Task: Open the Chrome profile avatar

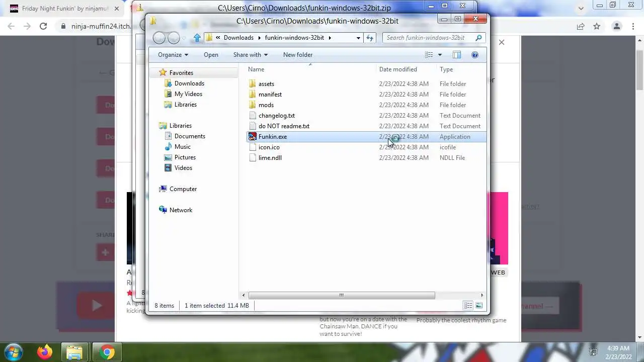Action: coord(616,26)
